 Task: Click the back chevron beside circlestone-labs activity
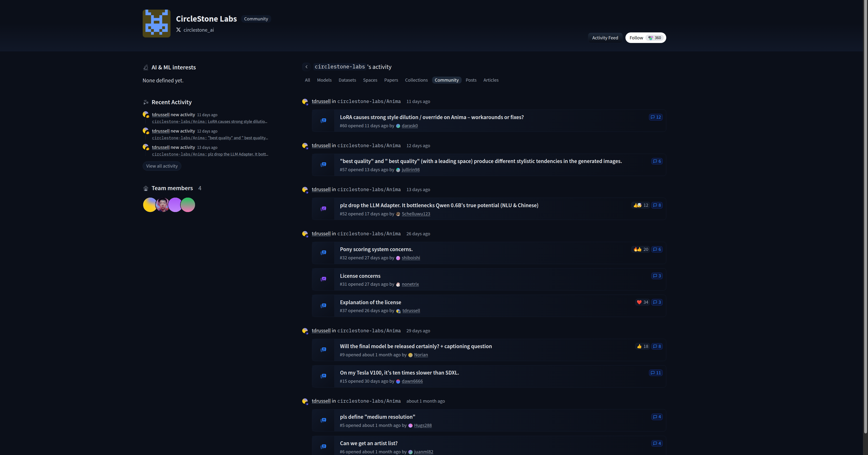click(306, 67)
